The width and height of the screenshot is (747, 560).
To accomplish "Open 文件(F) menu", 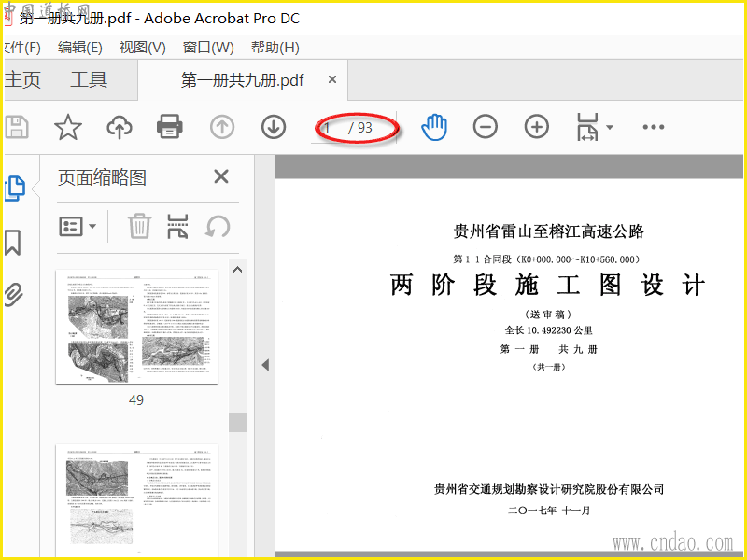I will click(21, 48).
